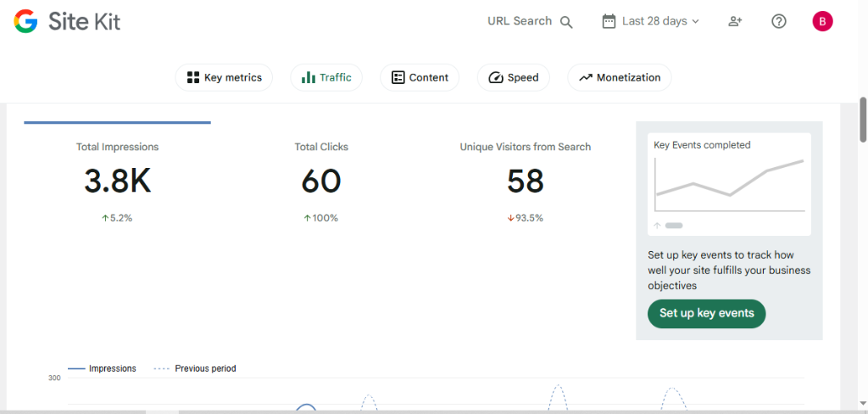Switch to the Monetization tab
Screen dimensions: 868x414
pyautogui.click(x=620, y=77)
